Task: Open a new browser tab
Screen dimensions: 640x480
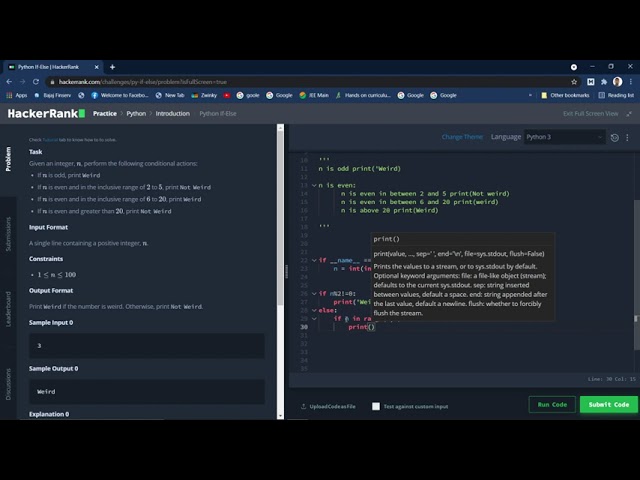Action: pyautogui.click(x=112, y=67)
